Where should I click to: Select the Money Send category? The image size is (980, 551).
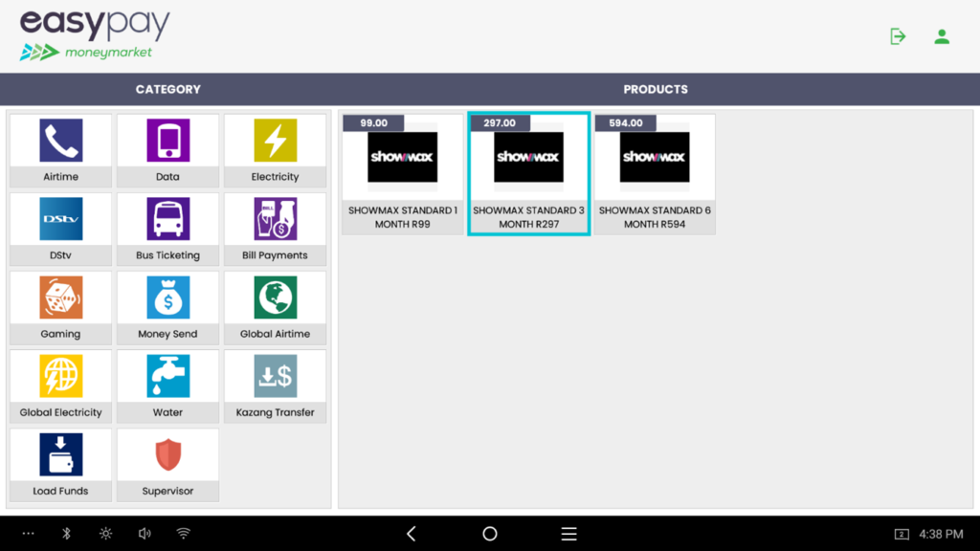coord(168,308)
